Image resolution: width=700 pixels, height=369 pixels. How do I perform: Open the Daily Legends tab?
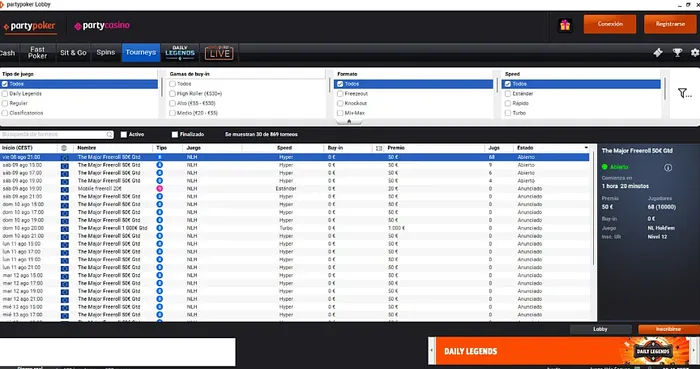click(x=180, y=53)
